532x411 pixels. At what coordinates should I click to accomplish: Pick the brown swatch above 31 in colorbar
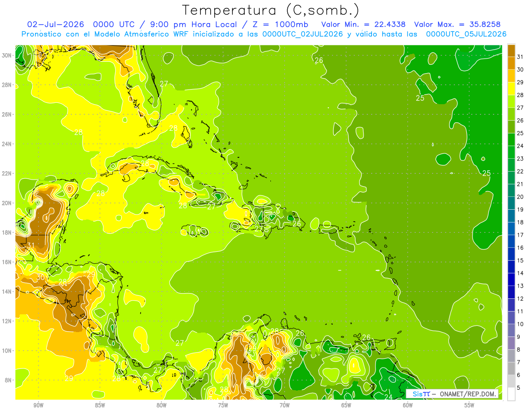click(x=512, y=51)
